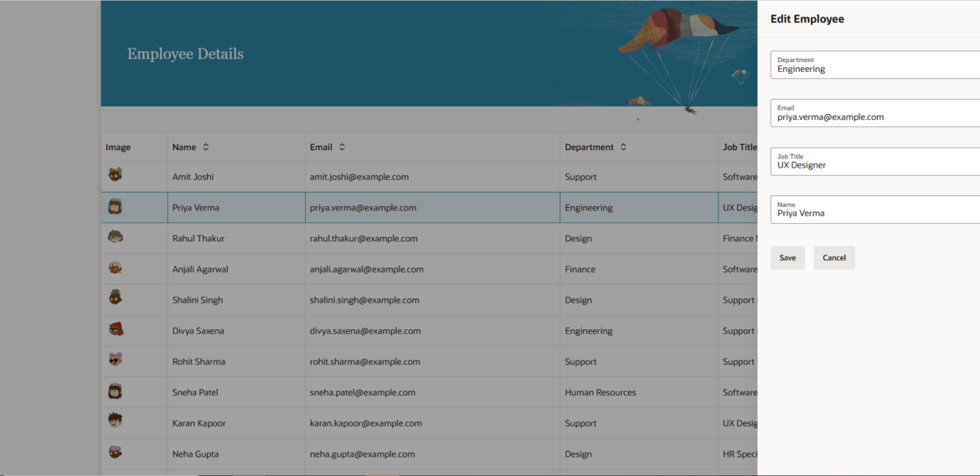
Task: Click Amit Joshi's Support department cell
Action: [639, 177]
